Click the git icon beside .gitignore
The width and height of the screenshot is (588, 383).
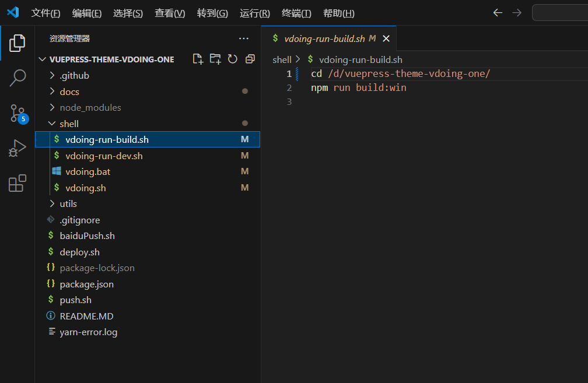point(51,219)
